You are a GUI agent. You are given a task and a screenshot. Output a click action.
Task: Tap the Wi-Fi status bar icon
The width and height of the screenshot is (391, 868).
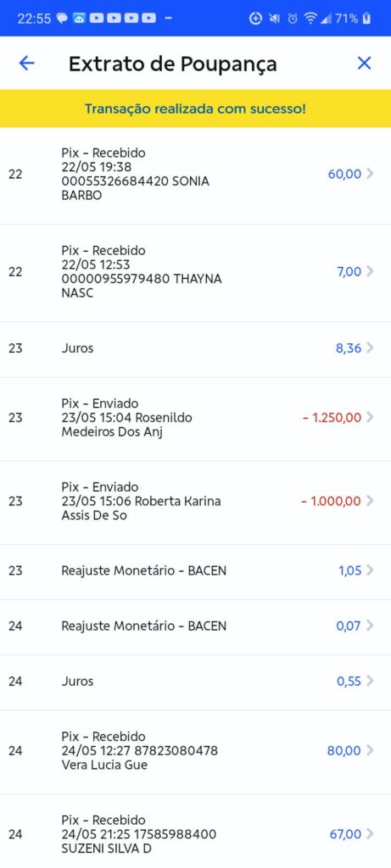pos(310,19)
